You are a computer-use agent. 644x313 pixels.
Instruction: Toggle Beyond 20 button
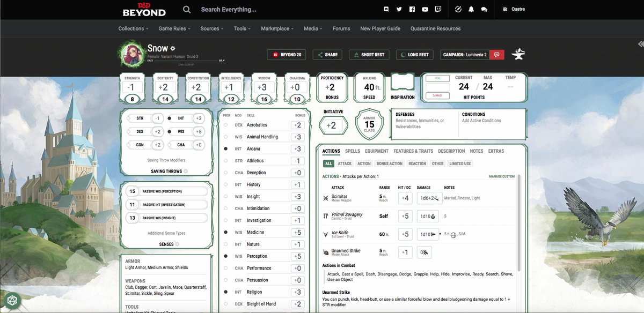pyautogui.click(x=287, y=55)
